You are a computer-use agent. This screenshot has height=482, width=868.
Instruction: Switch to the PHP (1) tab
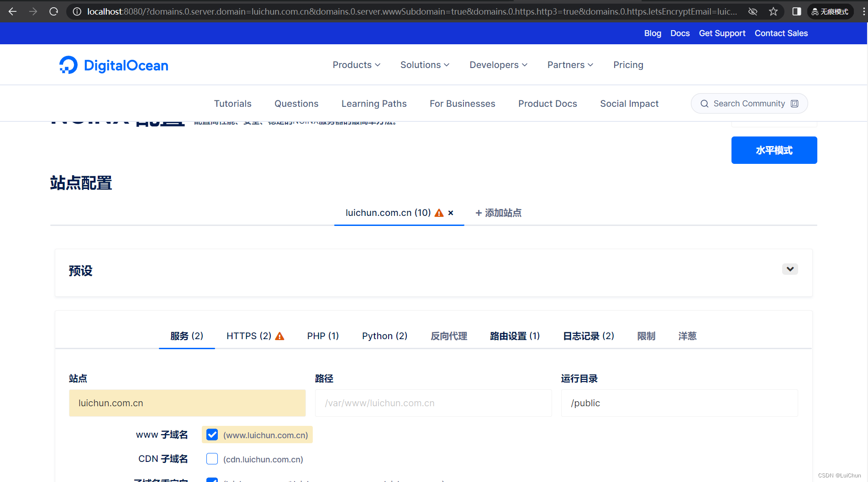[323, 336]
